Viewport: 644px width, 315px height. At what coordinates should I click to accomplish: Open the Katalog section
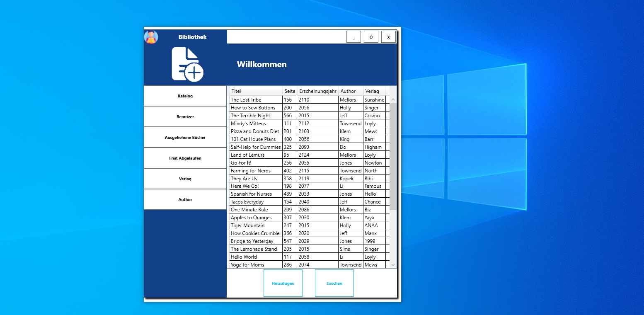(185, 96)
